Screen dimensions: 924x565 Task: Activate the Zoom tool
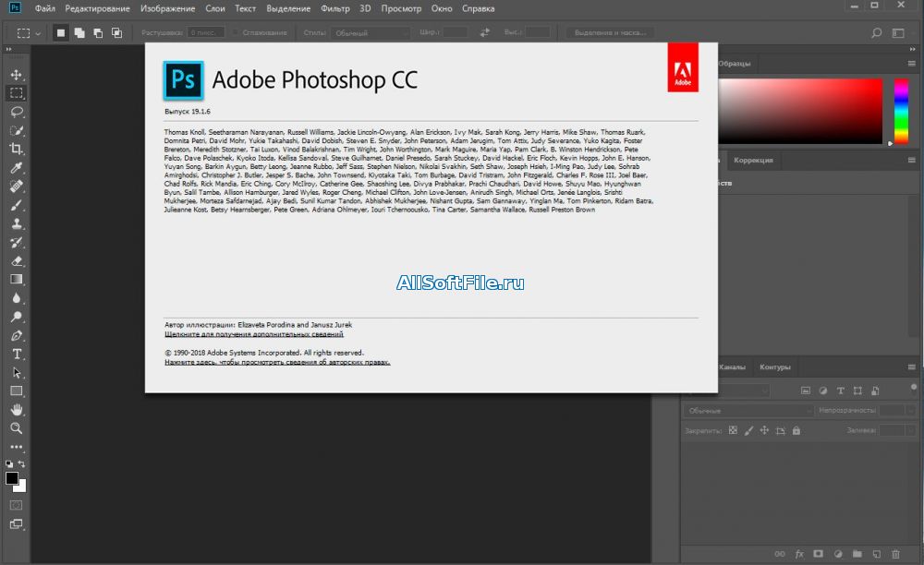(17, 428)
